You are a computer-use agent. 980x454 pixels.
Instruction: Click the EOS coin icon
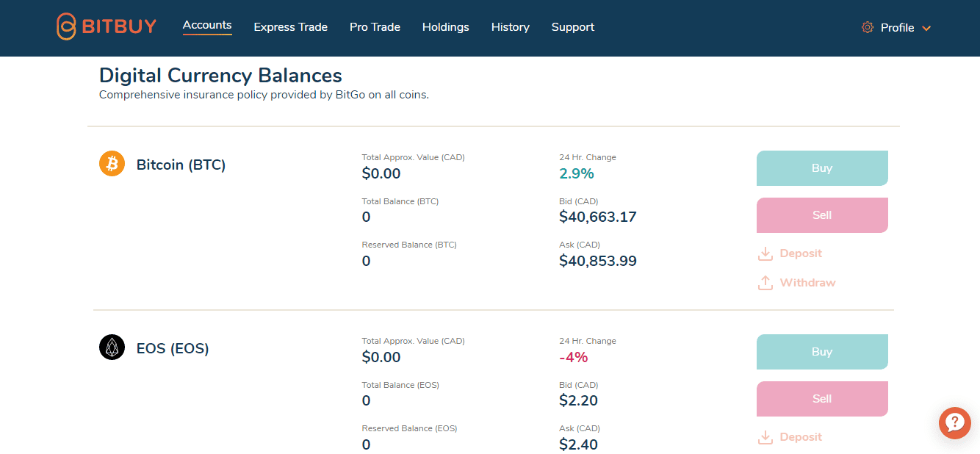[x=112, y=347]
